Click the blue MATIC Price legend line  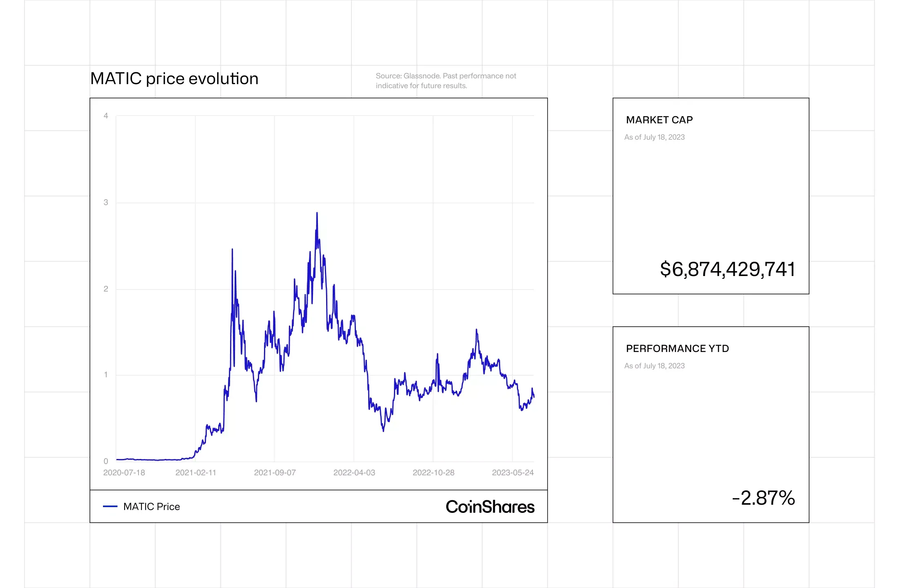pyautogui.click(x=110, y=507)
